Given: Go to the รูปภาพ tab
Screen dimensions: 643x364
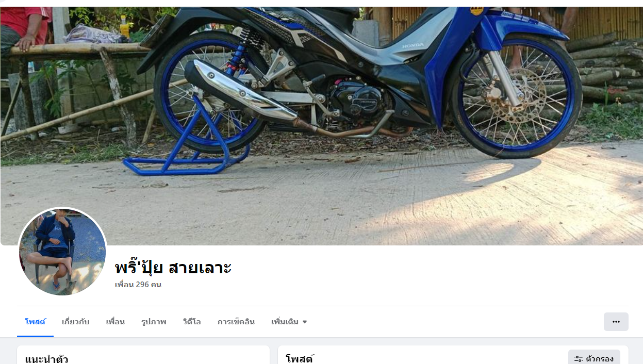Looking at the screenshot, I should click(x=154, y=322).
